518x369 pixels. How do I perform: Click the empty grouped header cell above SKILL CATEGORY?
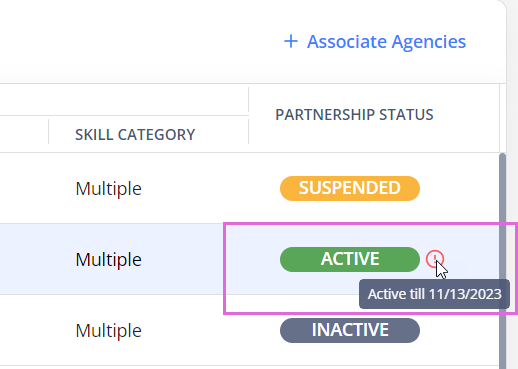click(x=124, y=100)
